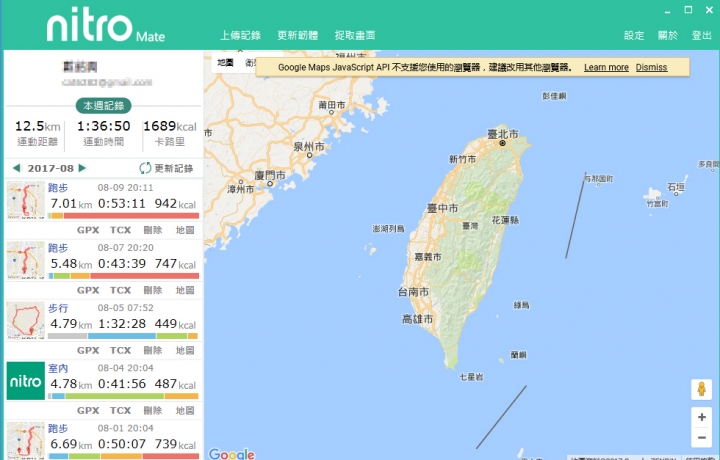Screen dimensions: 720x460
Task: Click the Google logo on the map
Action: click(x=231, y=454)
